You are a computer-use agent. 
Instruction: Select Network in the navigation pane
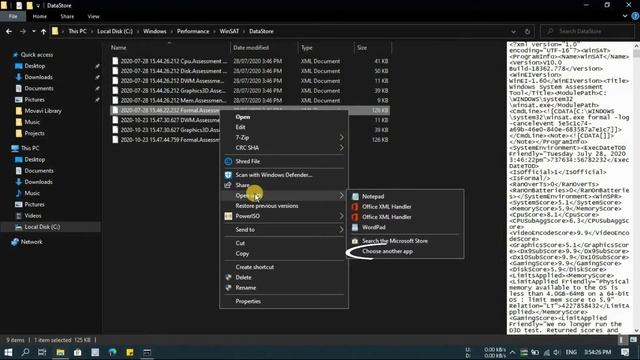tap(31, 242)
